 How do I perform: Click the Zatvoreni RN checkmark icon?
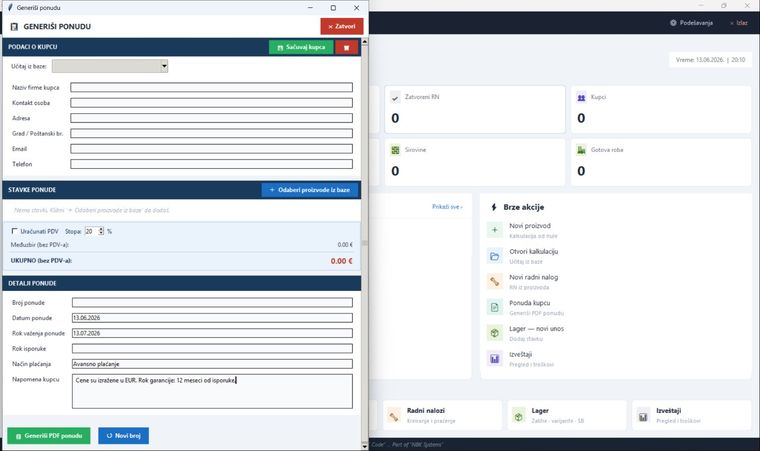[396, 97]
